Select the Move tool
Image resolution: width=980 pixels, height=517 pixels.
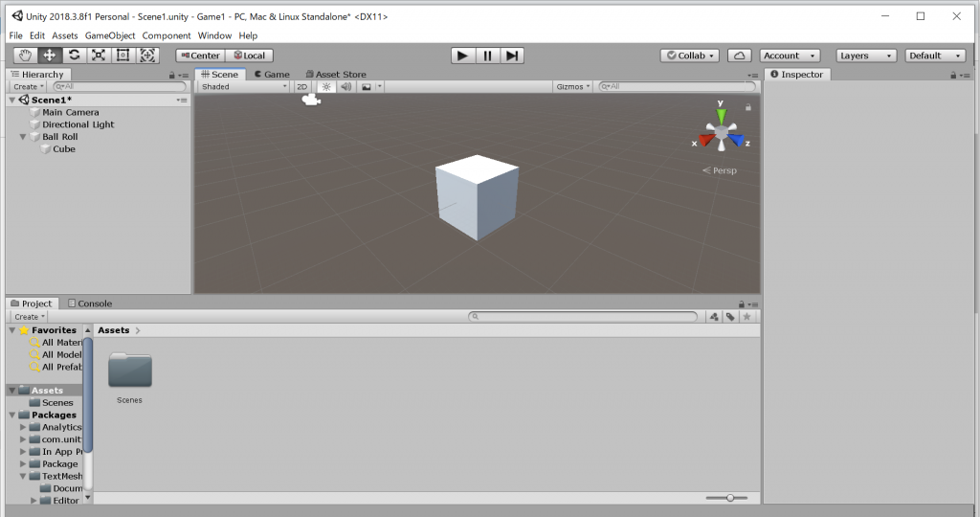pos(50,55)
